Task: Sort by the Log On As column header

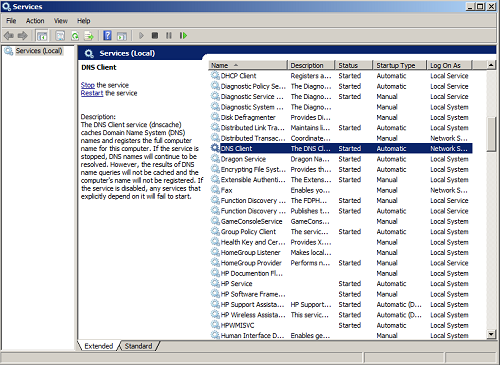Action: (x=450, y=65)
